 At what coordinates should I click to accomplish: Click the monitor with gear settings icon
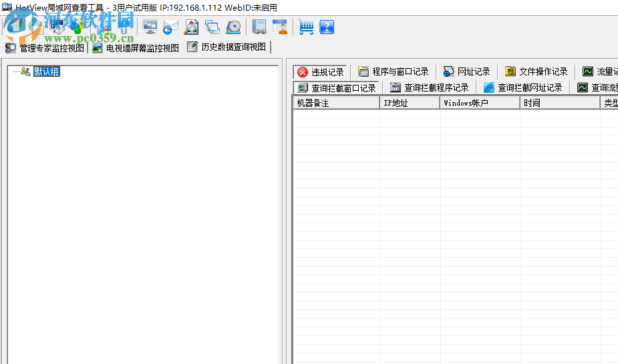tap(57, 27)
